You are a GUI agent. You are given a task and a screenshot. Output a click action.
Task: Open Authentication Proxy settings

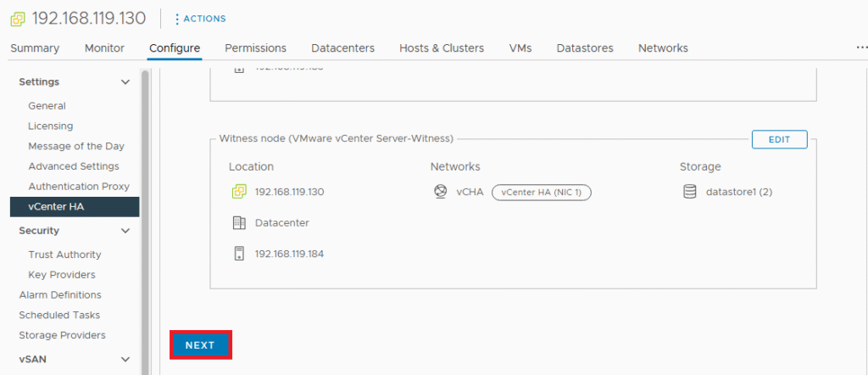(79, 187)
